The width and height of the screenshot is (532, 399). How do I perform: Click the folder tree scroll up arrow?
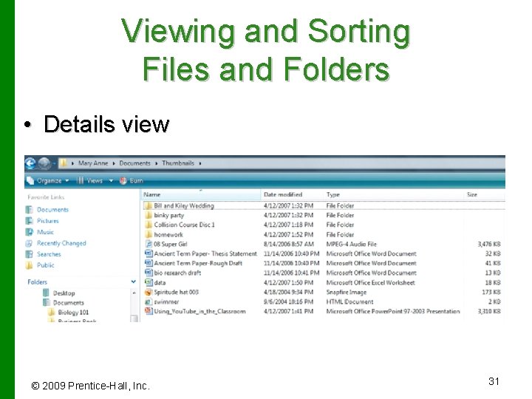(134, 293)
